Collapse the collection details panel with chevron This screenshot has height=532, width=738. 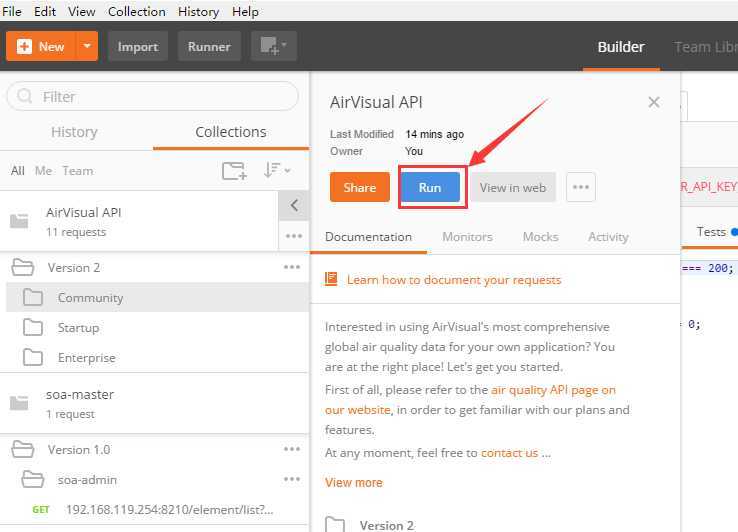tap(294, 205)
